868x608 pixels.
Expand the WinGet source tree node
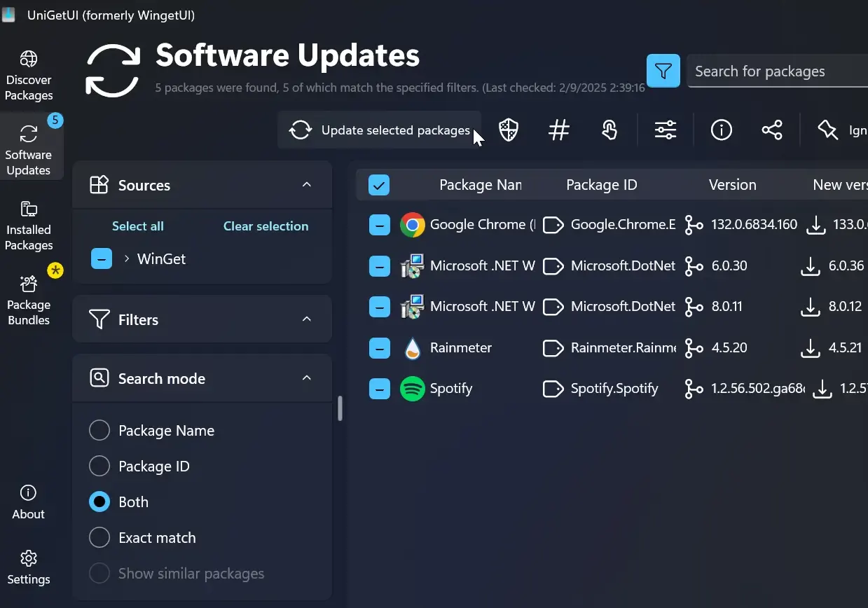(127, 258)
